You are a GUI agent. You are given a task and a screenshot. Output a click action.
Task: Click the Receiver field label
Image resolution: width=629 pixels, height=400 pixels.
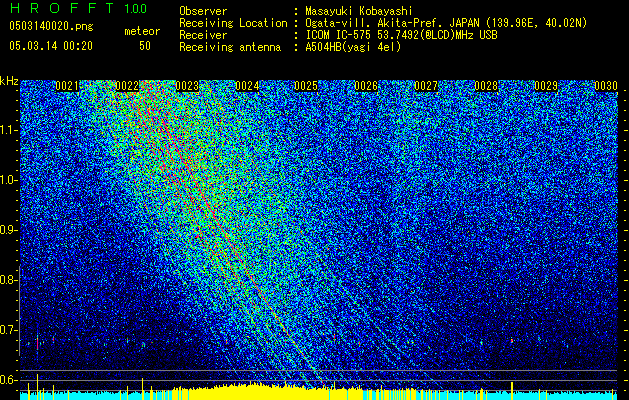pos(203,35)
